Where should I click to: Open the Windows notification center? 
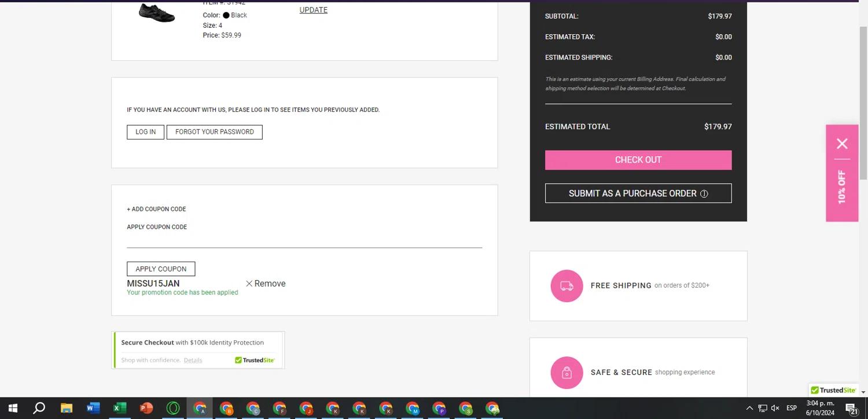click(x=851, y=408)
